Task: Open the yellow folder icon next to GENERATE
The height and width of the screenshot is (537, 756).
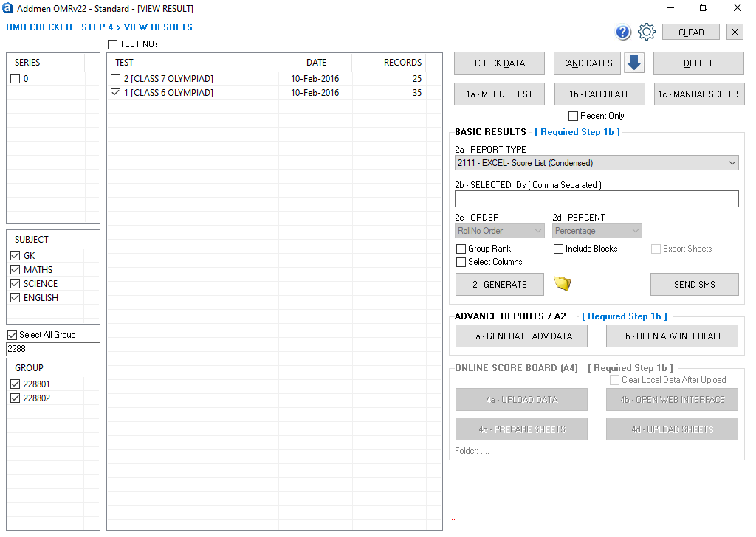Action: (562, 284)
